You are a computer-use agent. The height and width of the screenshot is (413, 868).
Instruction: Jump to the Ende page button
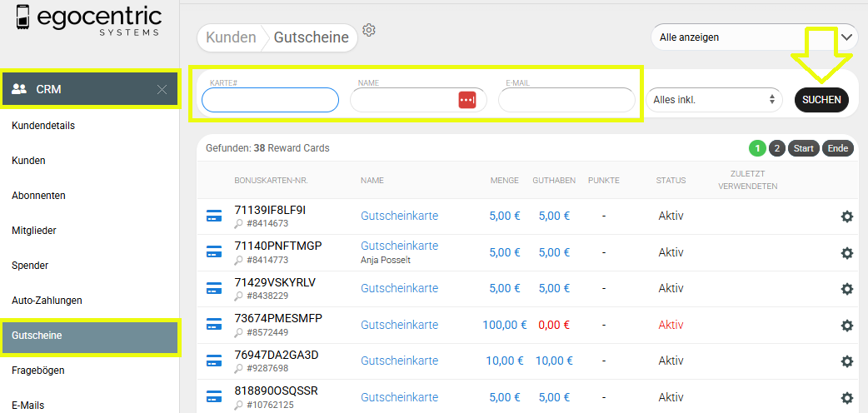[837, 148]
